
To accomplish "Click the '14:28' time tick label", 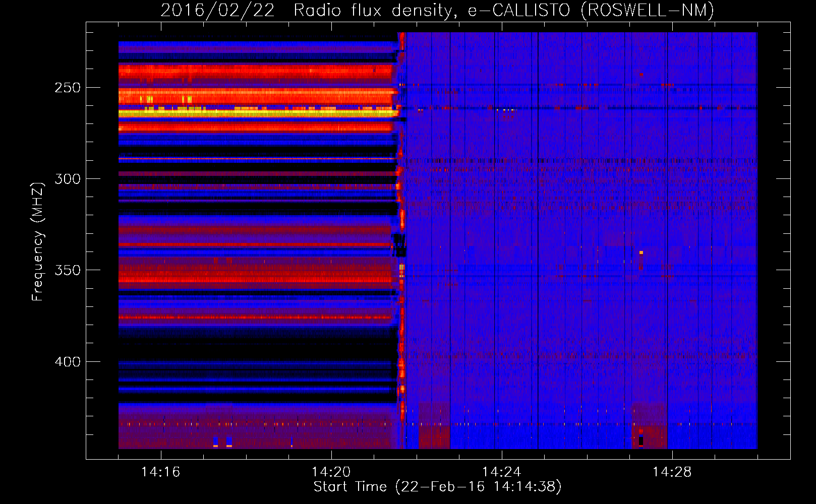I will pos(672,472).
